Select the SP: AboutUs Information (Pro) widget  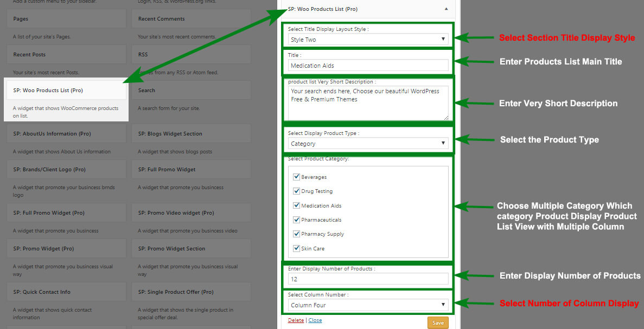tap(67, 134)
